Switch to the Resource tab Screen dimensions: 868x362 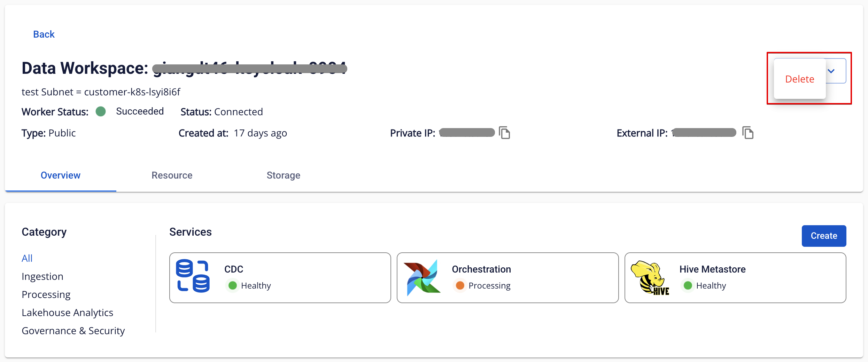pos(172,175)
